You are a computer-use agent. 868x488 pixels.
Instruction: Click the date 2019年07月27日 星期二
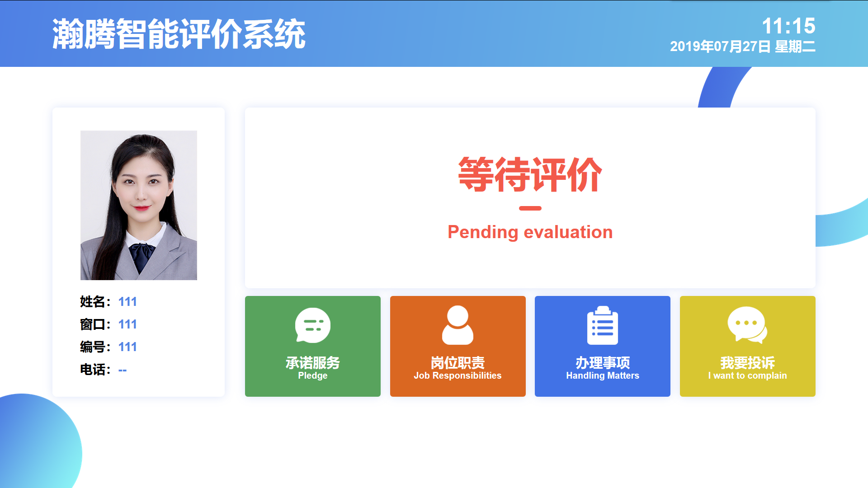(x=743, y=47)
